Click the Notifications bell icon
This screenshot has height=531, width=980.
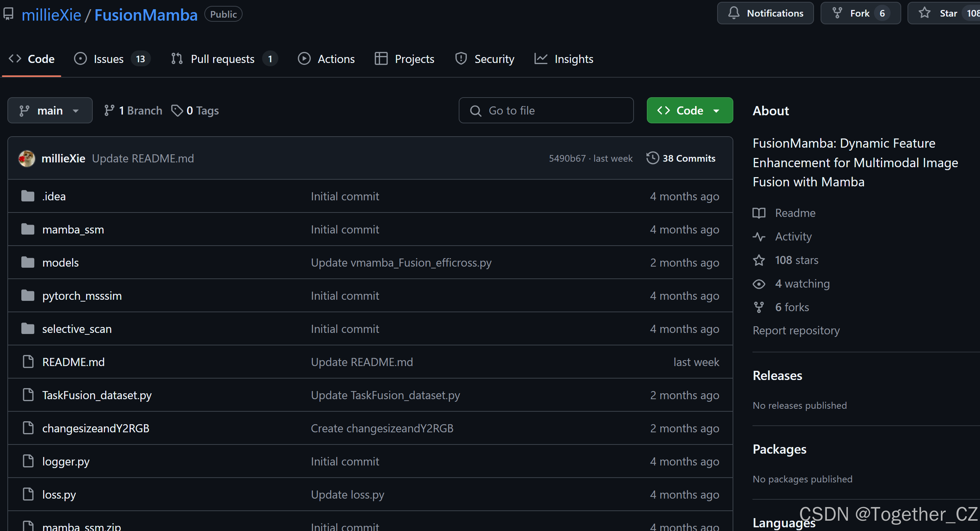click(733, 13)
